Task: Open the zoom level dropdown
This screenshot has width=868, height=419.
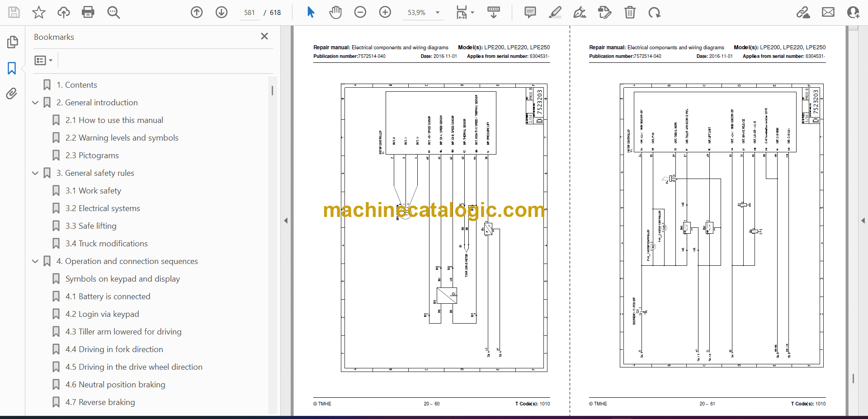Action: pos(438,13)
